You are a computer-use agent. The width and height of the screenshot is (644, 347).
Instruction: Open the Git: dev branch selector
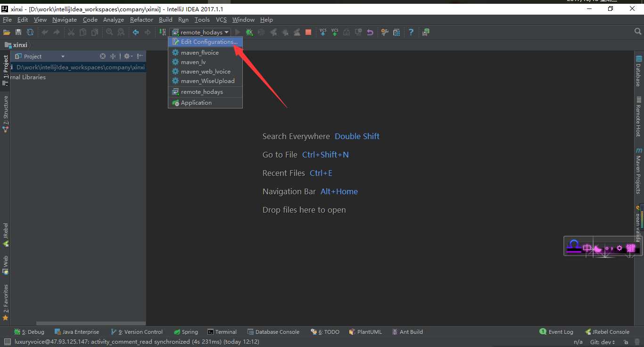pyautogui.click(x=603, y=342)
